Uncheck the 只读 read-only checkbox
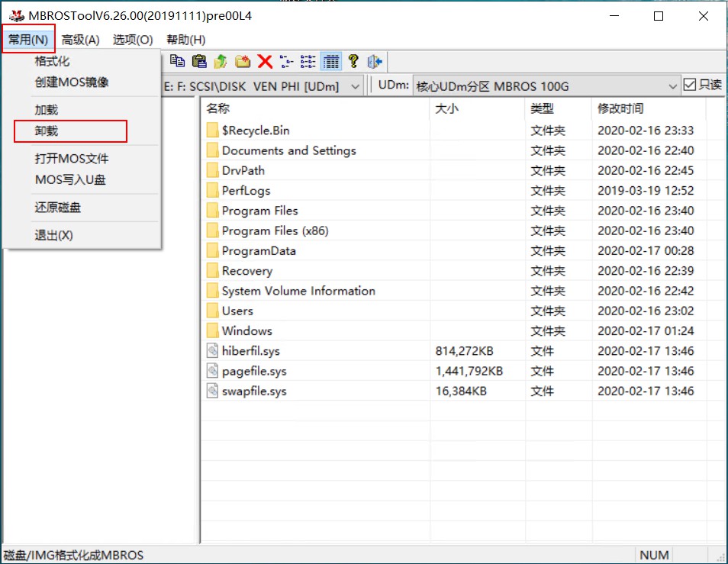Screen dimensions: 728x564 tap(691, 85)
